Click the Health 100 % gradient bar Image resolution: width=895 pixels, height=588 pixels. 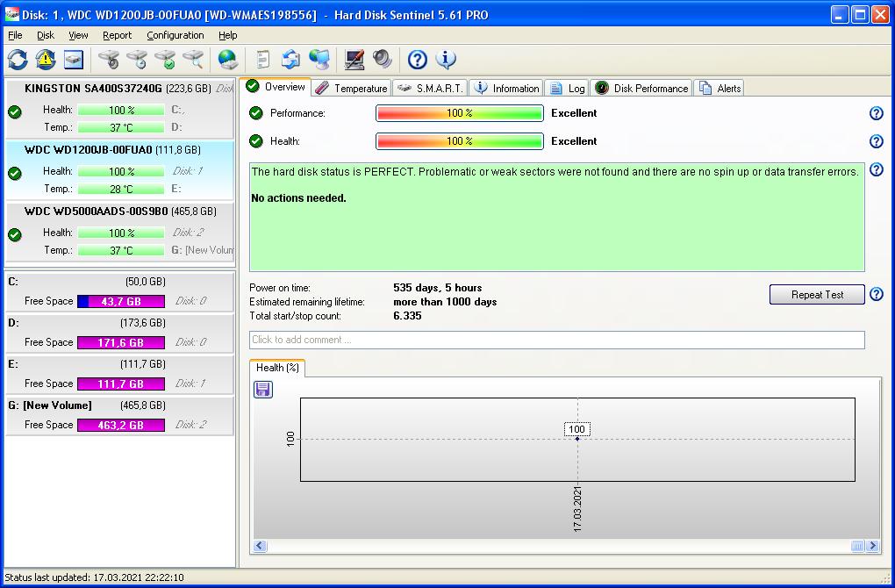coord(460,141)
